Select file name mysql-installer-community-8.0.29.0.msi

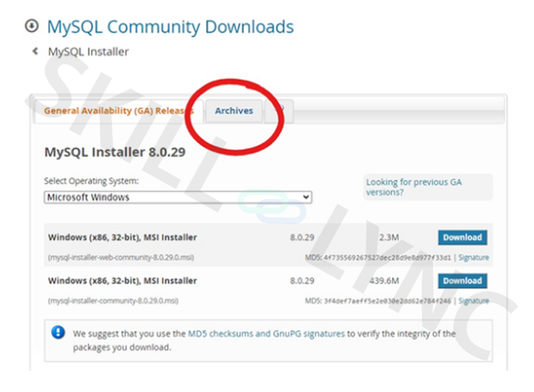tap(113, 301)
